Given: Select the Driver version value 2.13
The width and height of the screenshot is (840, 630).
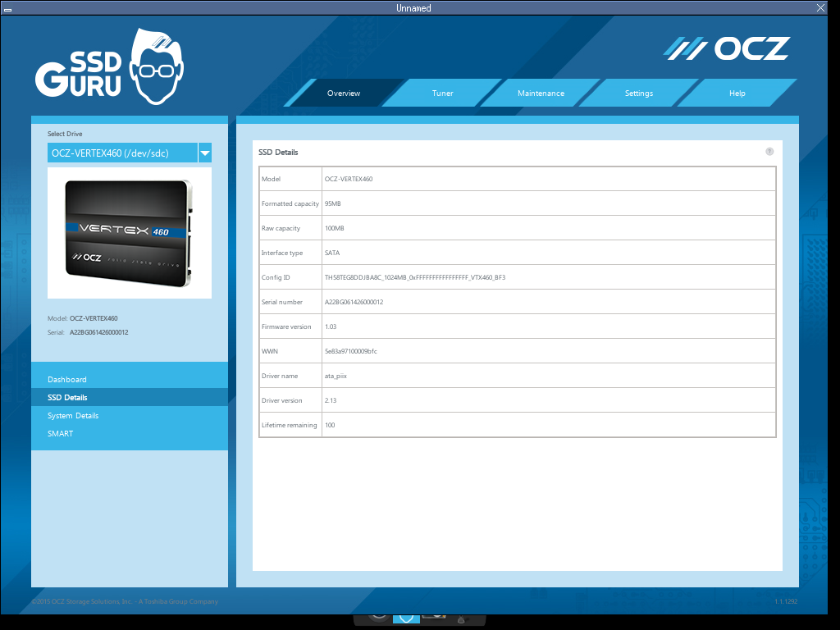Looking at the screenshot, I should (x=331, y=400).
